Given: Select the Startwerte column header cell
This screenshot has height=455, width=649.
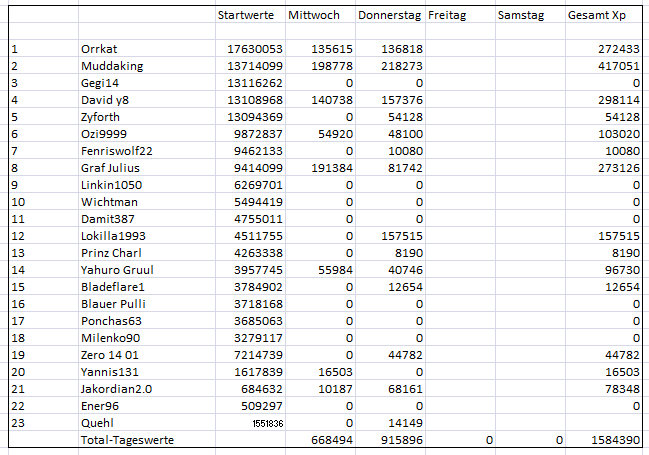Looking at the screenshot, I should coord(250,14).
